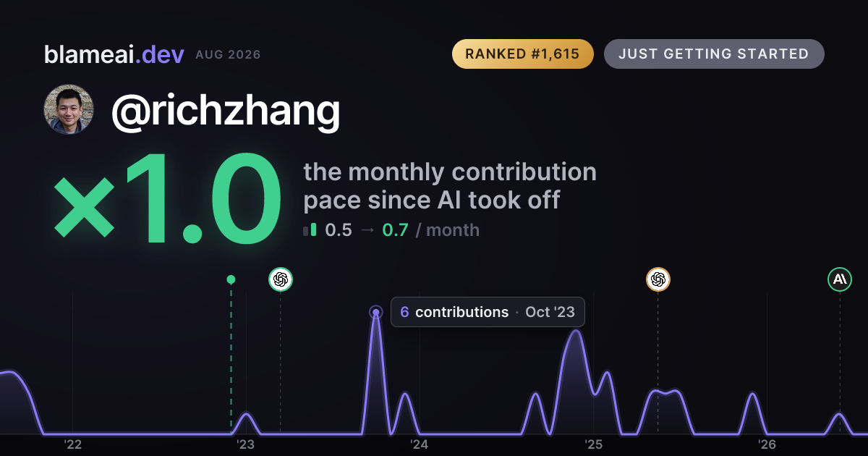
Task: Open the @richzhang username link
Action: tap(225, 111)
